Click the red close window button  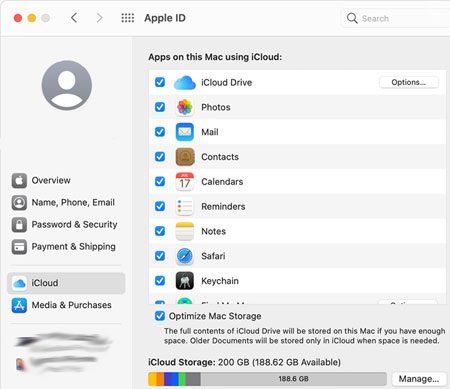(x=18, y=18)
